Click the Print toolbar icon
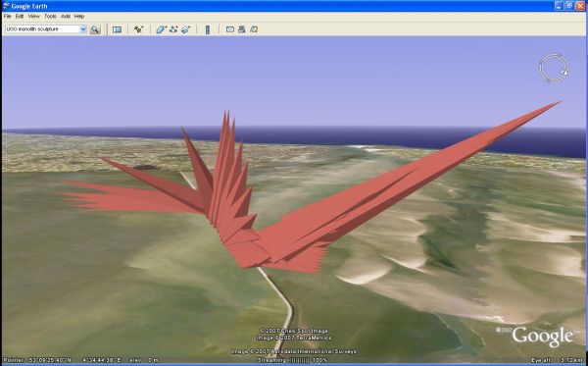The width and height of the screenshot is (588, 366). click(x=242, y=29)
